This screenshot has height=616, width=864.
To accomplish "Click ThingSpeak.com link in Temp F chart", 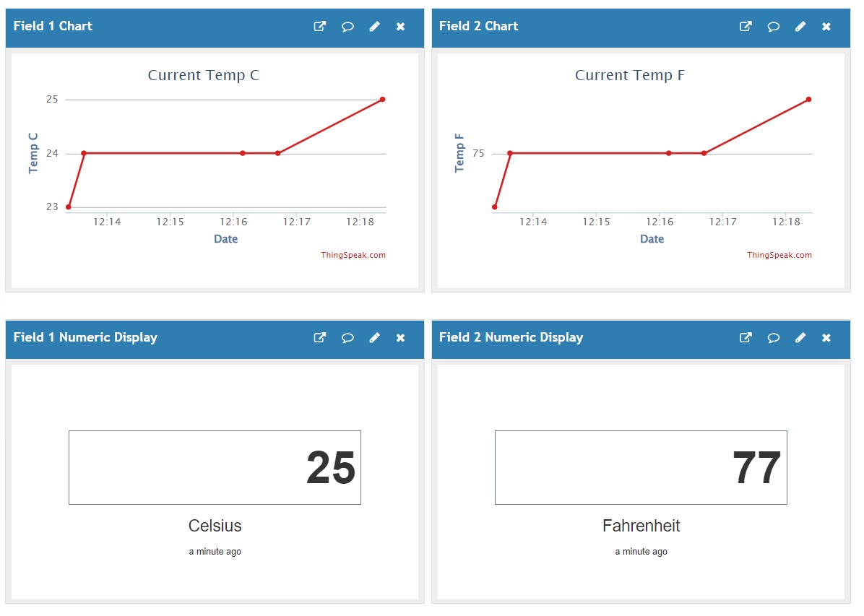I will 779,255.
